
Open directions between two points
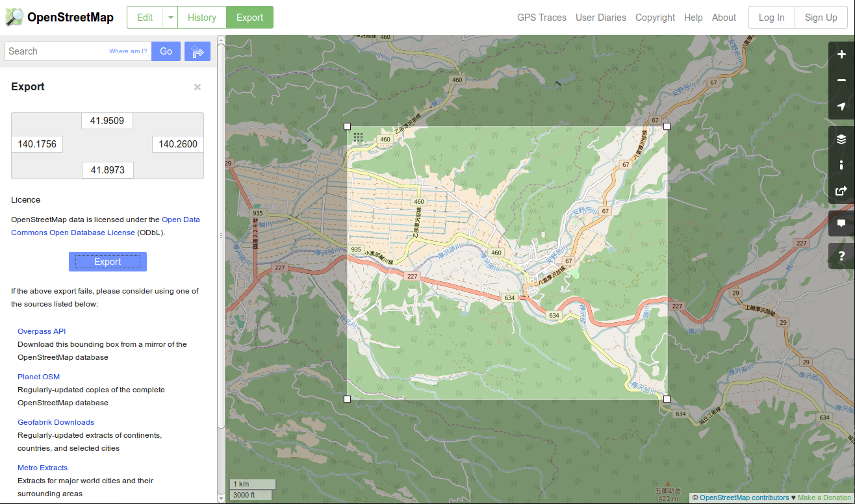pos(198,51)
